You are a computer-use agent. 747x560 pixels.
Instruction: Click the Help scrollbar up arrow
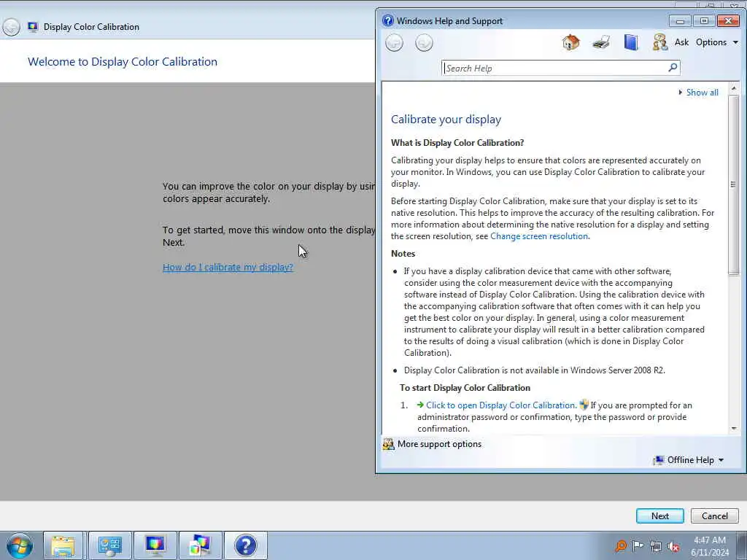734,88
